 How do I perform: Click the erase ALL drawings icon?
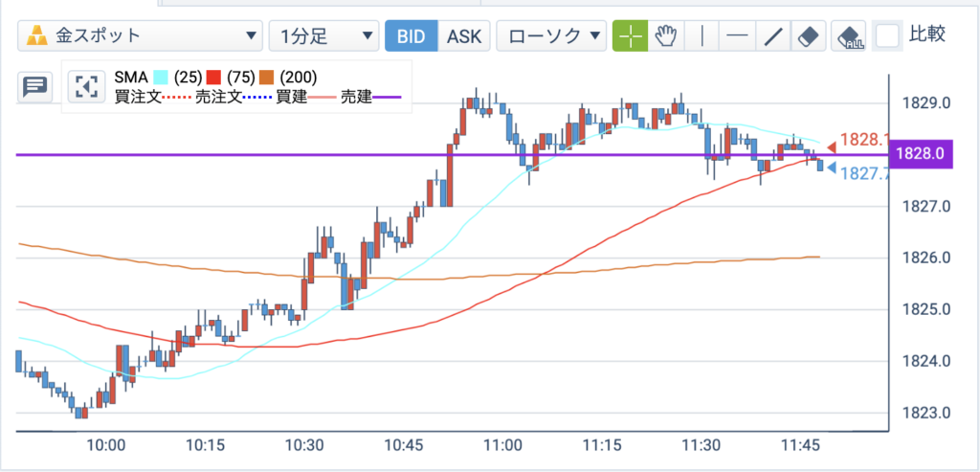coord(851,36)
